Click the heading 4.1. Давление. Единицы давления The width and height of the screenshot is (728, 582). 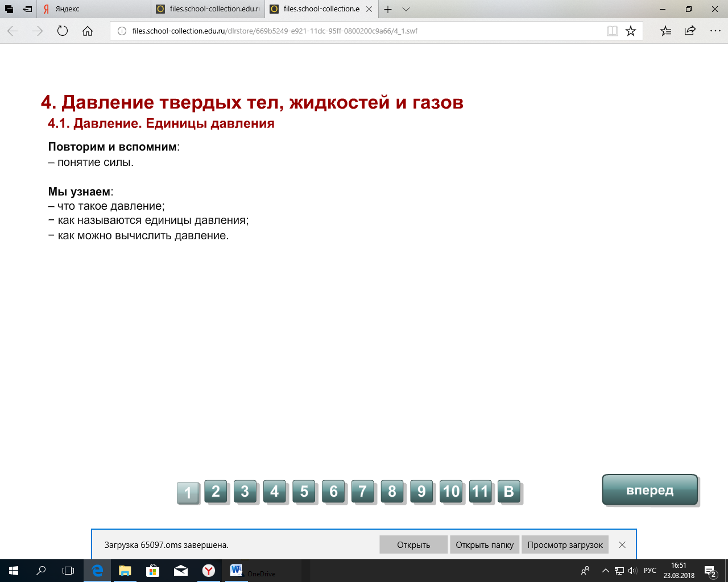point(161,123)
